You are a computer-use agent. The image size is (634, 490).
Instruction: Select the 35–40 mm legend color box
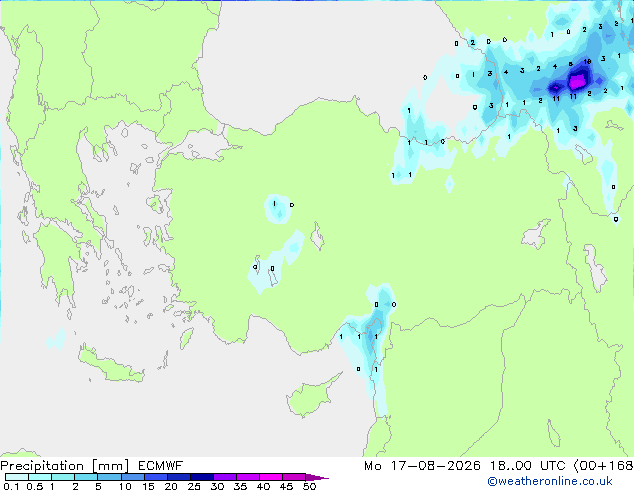tap(247, 477)
